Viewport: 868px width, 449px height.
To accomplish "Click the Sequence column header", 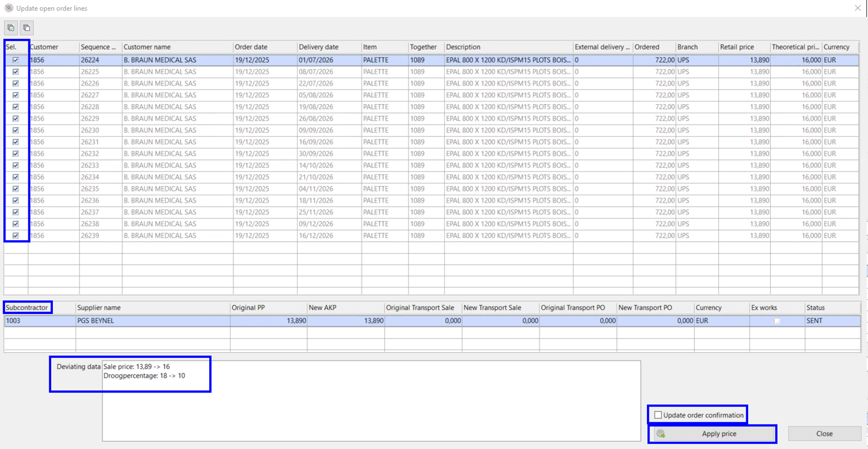I will (101, 47).
